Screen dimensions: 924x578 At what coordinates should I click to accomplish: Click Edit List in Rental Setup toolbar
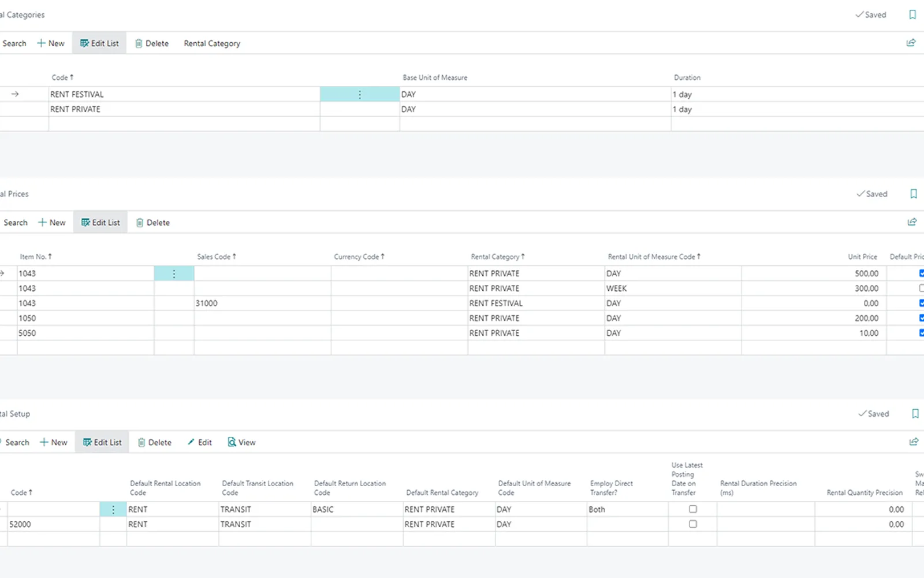pyautogui.click(x=102, y=442)
